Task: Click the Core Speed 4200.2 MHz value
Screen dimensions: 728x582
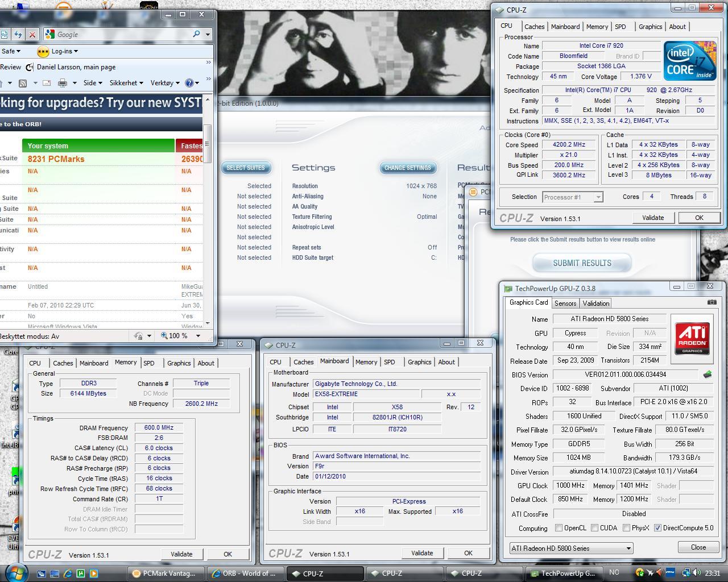Action: [569, 145]
